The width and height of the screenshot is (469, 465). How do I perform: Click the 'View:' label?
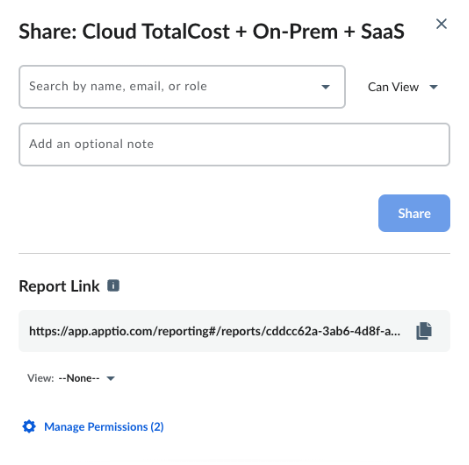point(41,378)
